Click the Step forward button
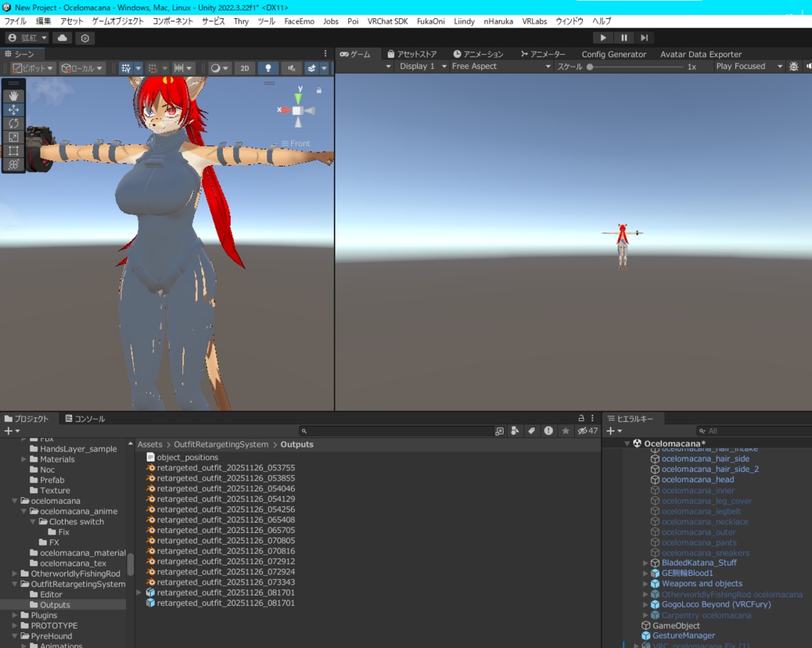Viewport: 812px width, 648px height. (x=644, y=38)
